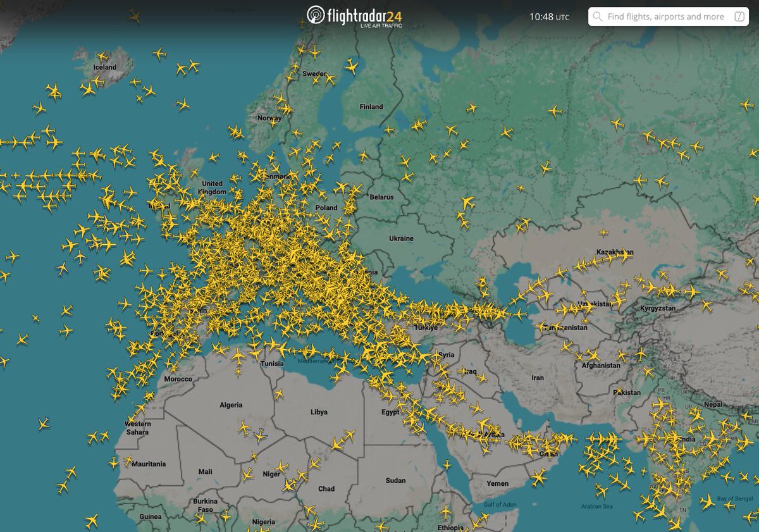Select the aircraft west of the Guinea label
Screen dimensions: 759x532
pos(92,521)
